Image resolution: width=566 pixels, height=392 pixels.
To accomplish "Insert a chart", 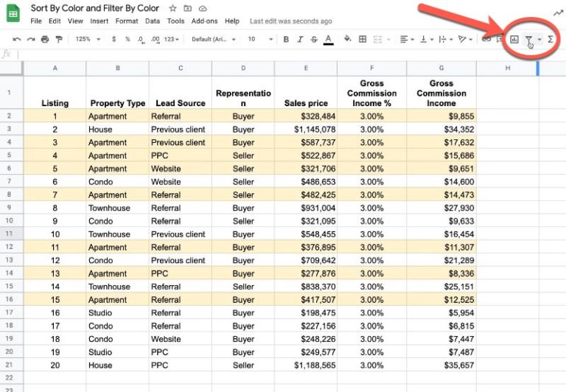I will pyautogui.click(x=514, y=39).
